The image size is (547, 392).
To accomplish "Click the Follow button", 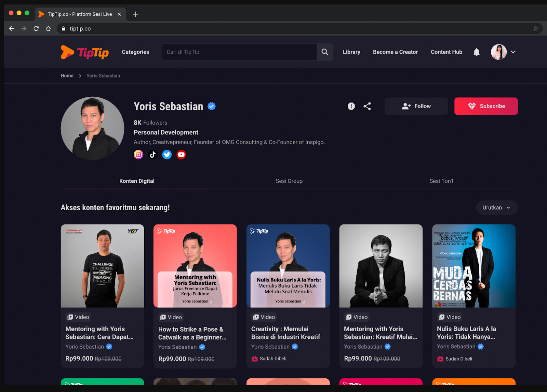I will point(416,106).
